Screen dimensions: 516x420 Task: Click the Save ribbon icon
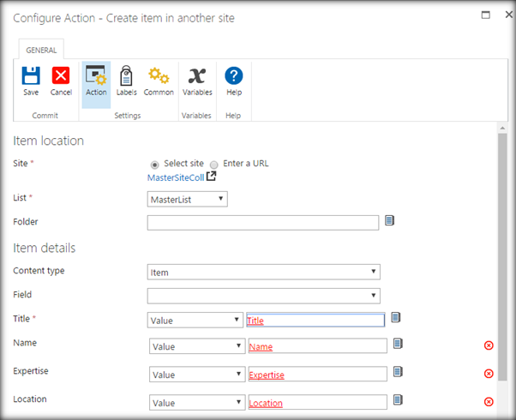31,81
